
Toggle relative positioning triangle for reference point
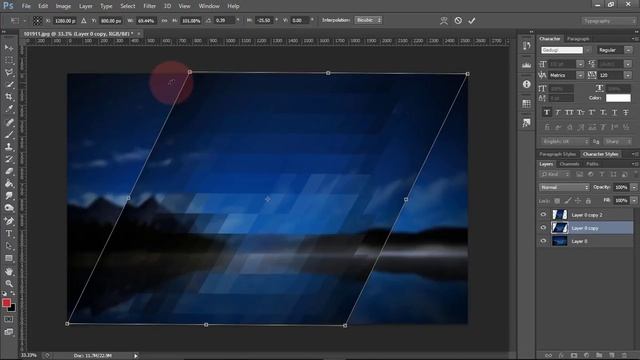point(84,20)
